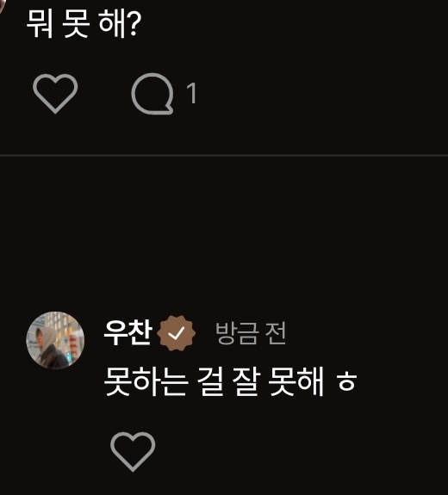Select the comment text '뭐 못 해?'
The width and height of the screenshot is (448, 495).
coord(84,24)
